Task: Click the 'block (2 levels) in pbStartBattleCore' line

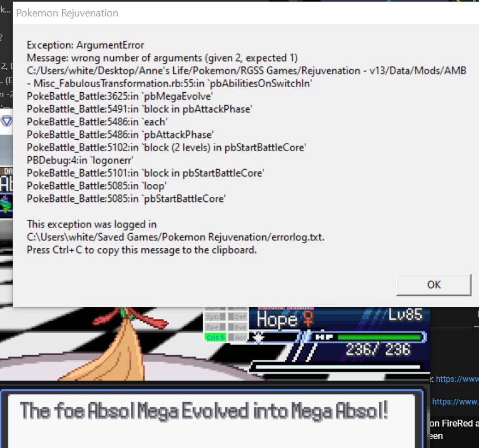Action: click(166, 148)
